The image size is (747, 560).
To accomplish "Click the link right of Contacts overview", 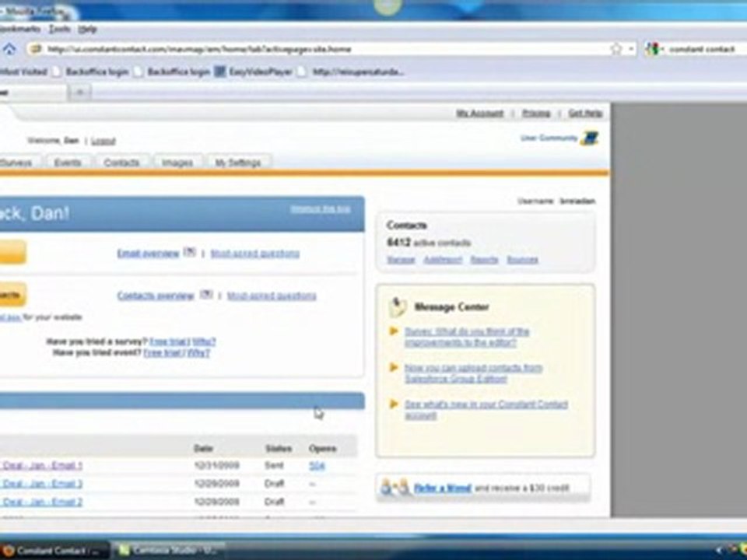I will [x=272, y=296].
